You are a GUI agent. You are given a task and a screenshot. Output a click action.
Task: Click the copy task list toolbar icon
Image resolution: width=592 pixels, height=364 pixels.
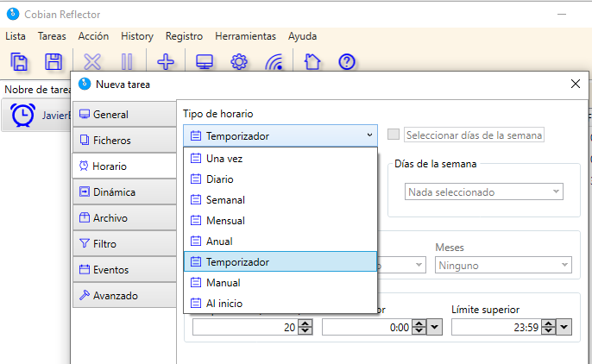point(19,61)
